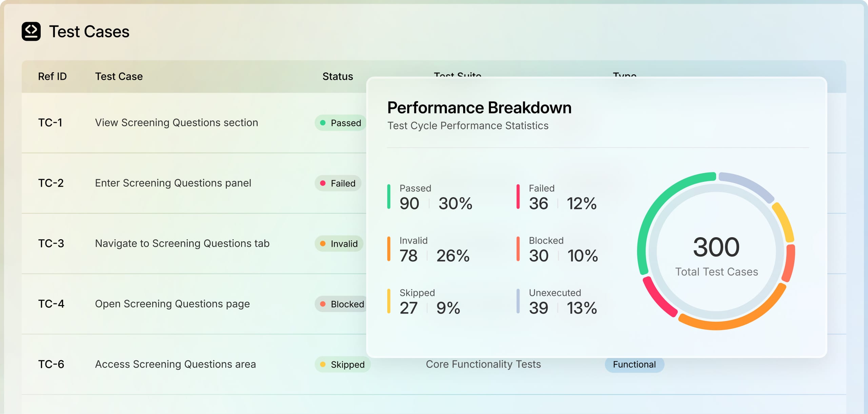Click the Invalid percentage 26%
This screenshot has width=868, height=414.
(x=453, y=256)
